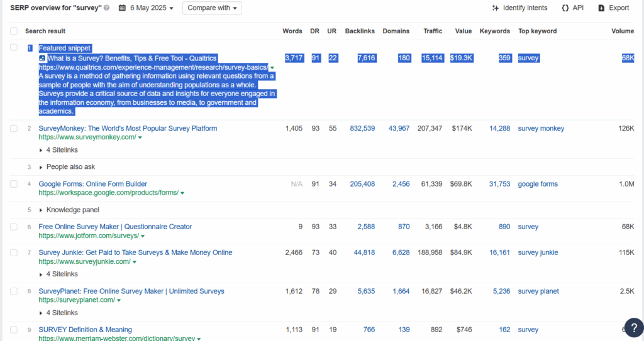Open Google Forms' 205,408 backlinks count

point(362,184)
